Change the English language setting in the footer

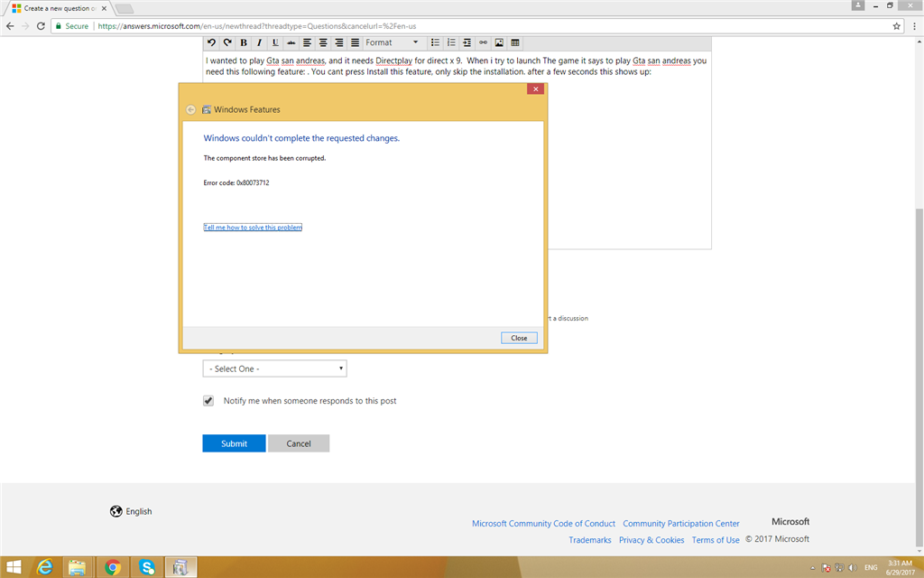pos(131,511)
